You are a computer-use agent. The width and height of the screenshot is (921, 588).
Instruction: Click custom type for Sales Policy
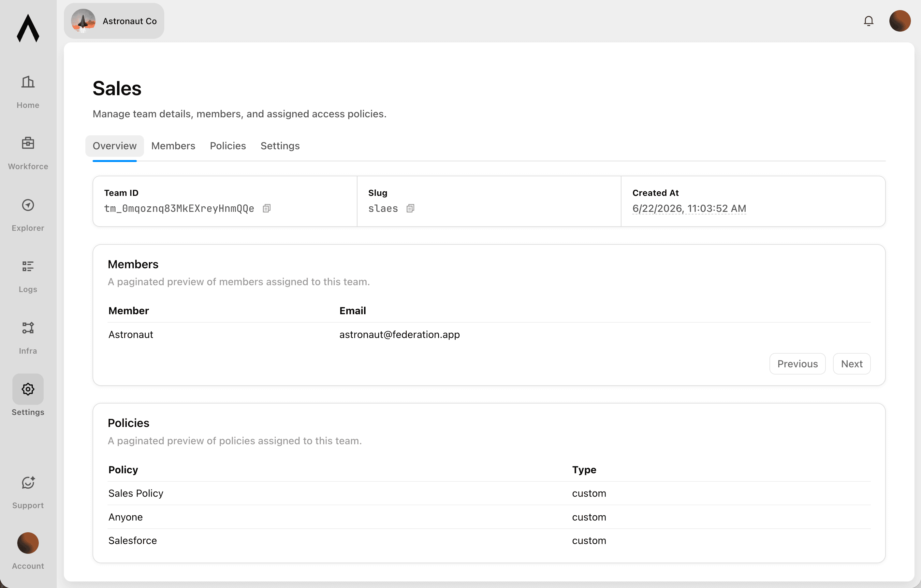click(x=589, y=493)
